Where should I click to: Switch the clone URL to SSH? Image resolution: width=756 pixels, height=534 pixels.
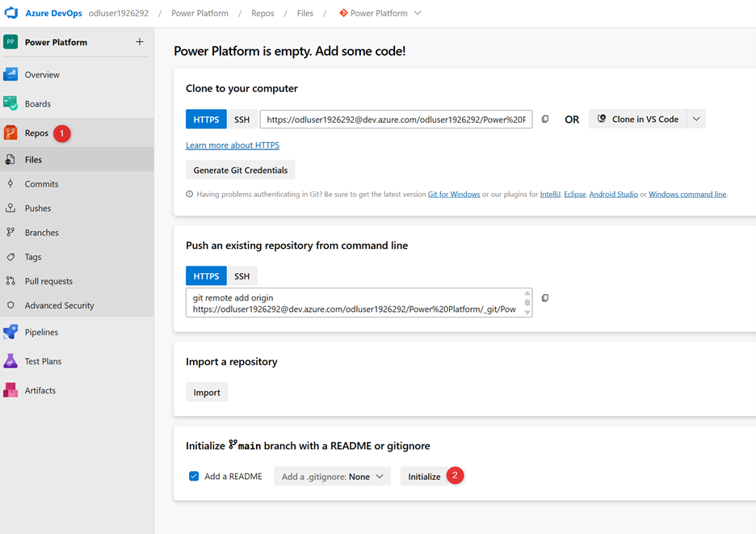point(241,118)
